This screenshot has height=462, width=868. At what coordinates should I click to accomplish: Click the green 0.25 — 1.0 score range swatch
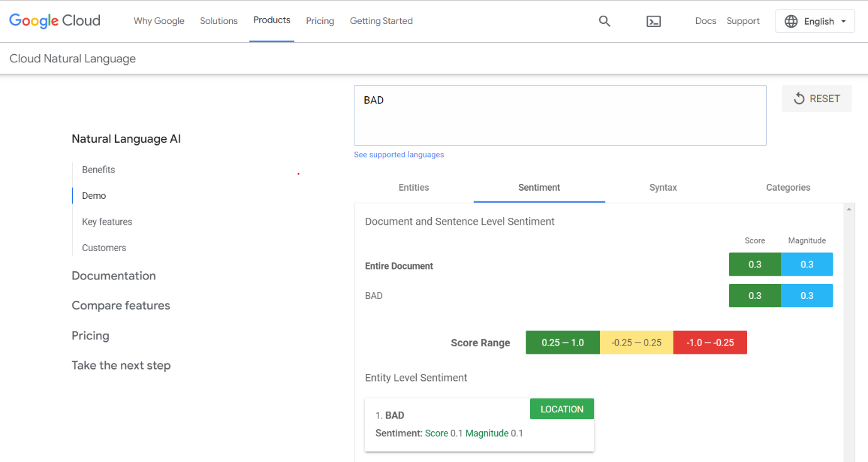563,343
